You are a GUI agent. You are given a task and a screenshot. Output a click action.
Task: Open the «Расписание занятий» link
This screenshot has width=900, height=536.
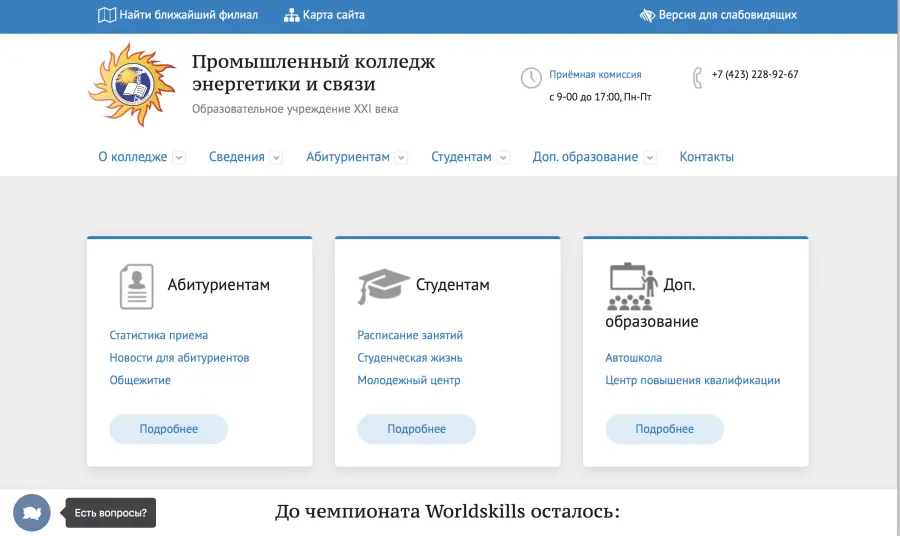(x=410, y=335)
